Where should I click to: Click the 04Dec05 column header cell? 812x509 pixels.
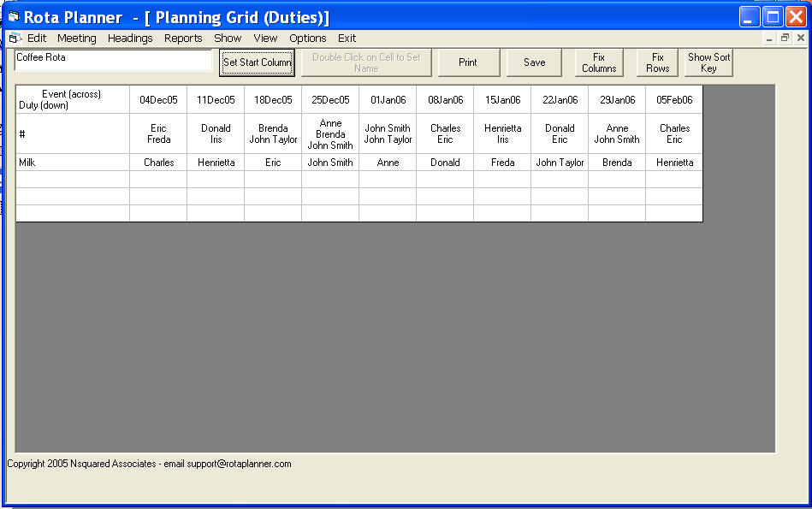(158, 99)
